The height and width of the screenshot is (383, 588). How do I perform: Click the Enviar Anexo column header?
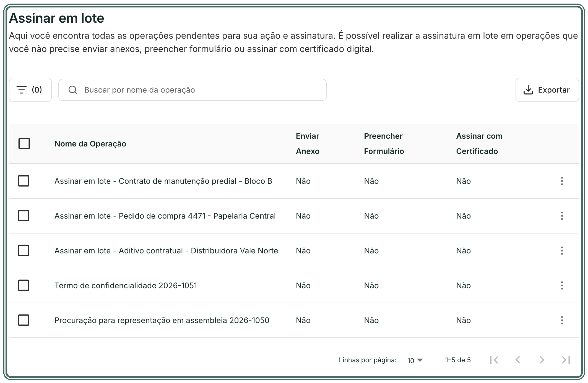(308, 144)
